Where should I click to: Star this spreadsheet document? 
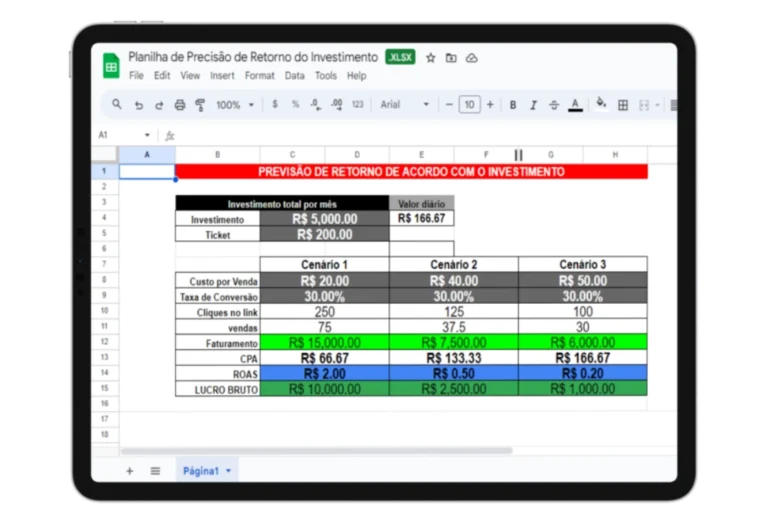[x=431, y=58]
